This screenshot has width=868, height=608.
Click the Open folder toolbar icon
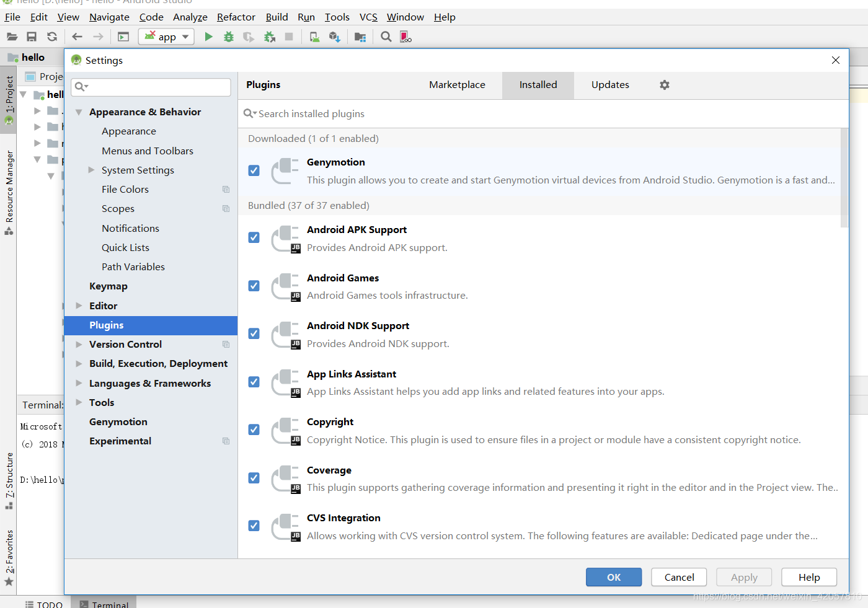(x=12, y=37)
